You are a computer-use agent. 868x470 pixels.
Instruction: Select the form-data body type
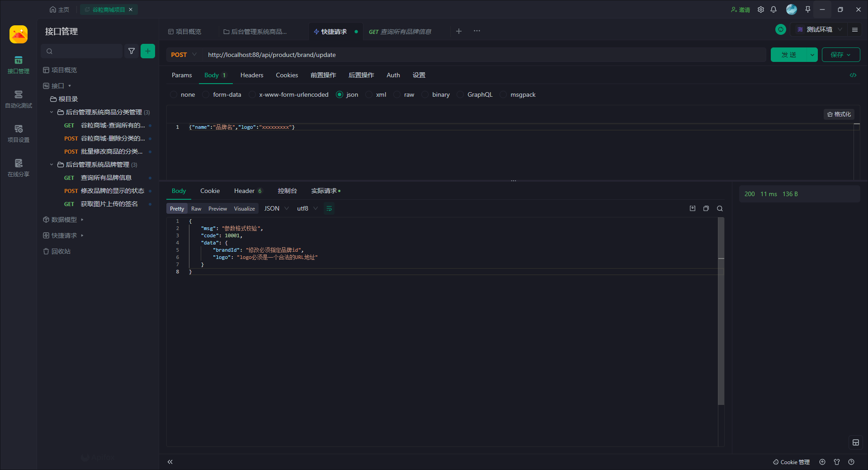click(x=206, y=94)
